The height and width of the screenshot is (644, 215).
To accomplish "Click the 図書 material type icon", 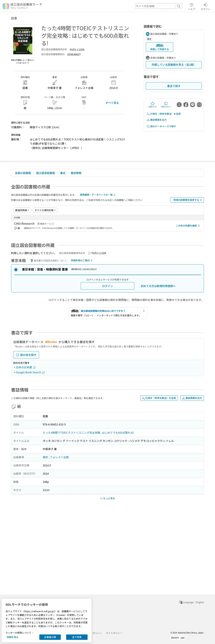I will [25, 82].
